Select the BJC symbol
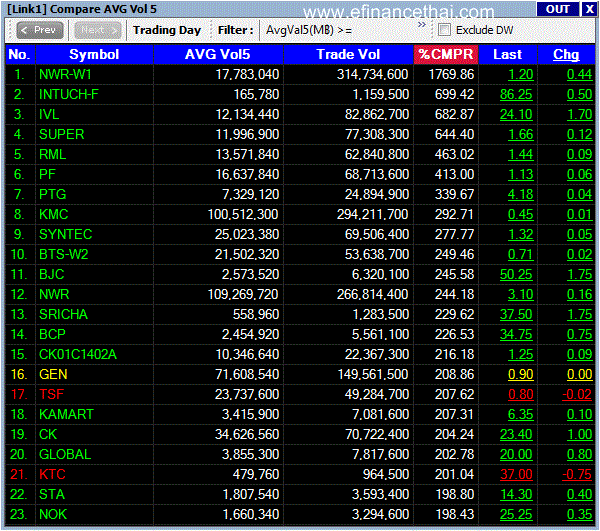The image size is (600, 531). 52,274
